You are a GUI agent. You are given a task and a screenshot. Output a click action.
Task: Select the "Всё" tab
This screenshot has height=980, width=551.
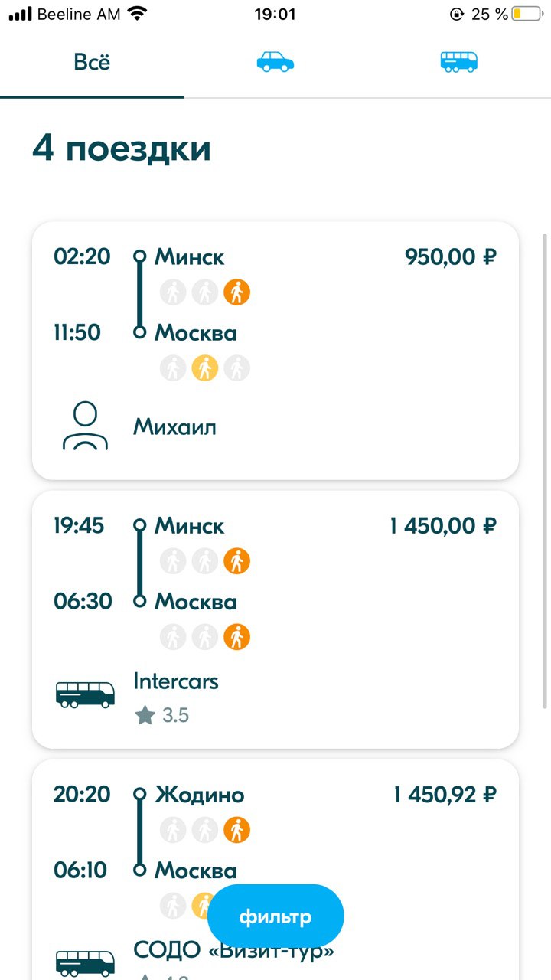[92, 62]
